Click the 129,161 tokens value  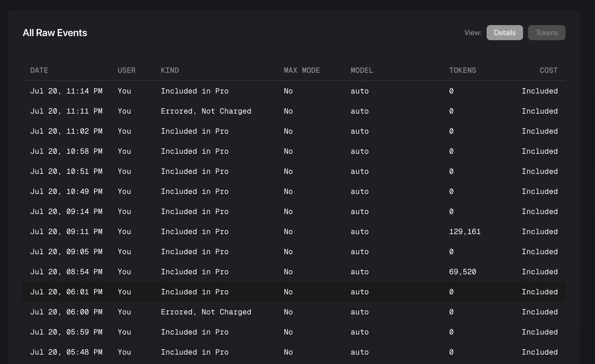(x=465, y=232)
